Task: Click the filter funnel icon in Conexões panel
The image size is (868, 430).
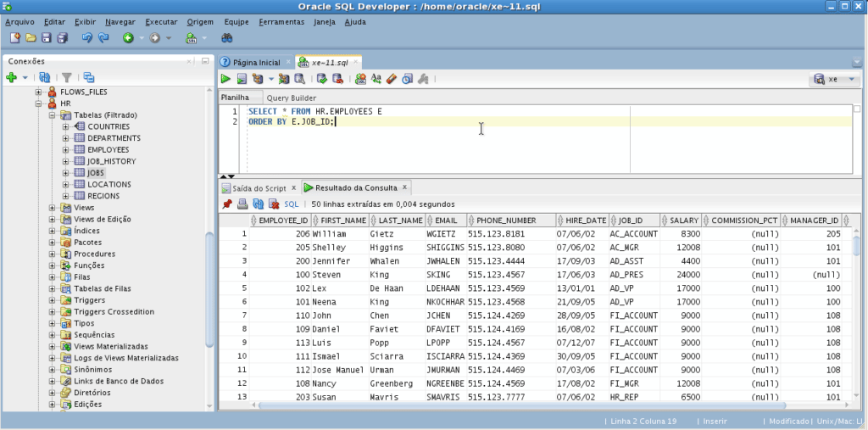Action: pyautogui.click(x=67, y=77)
